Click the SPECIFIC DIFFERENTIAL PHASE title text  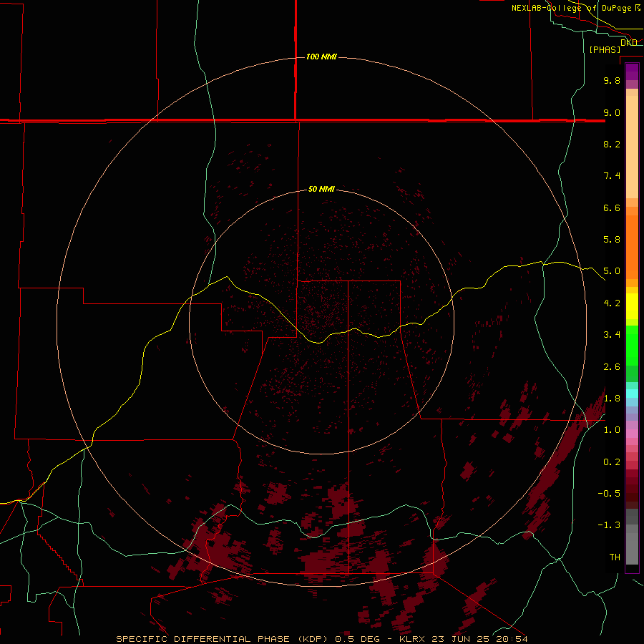pyautogui.click(x=204, y=639)
